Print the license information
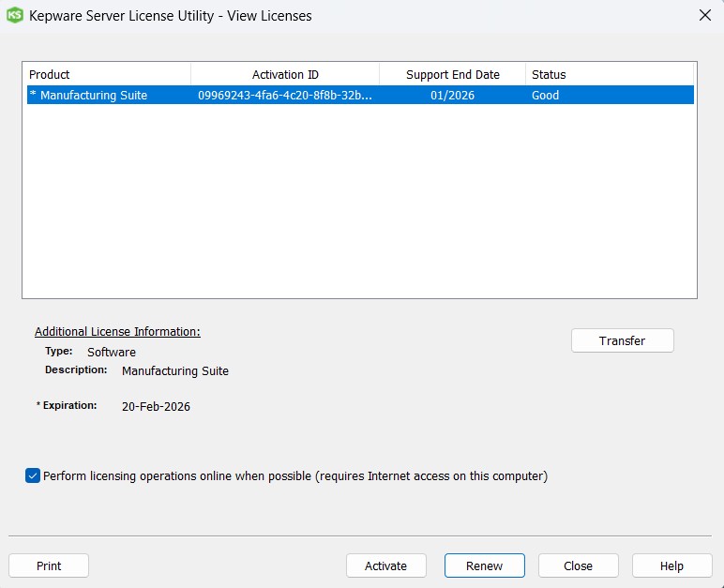The height and width of the screenshot is (588, 724). pyautogui.click(x=49, y=565)
